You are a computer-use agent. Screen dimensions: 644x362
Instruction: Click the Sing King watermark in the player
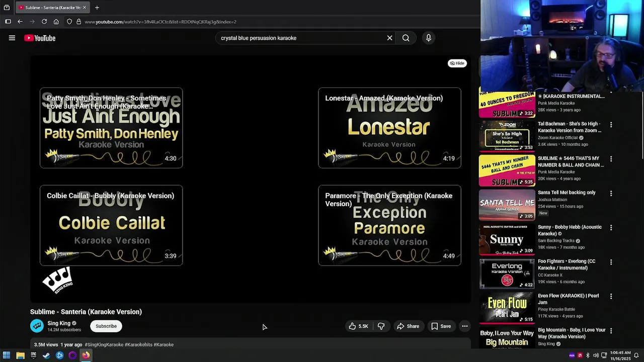click(x=57, y=280)
